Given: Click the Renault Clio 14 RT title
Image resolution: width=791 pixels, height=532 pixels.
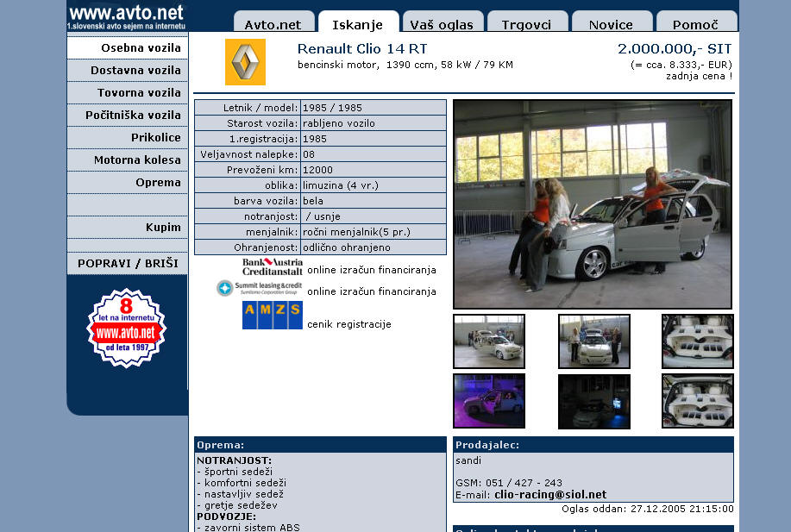Looking at the screenshot, I should coord(362,49).
